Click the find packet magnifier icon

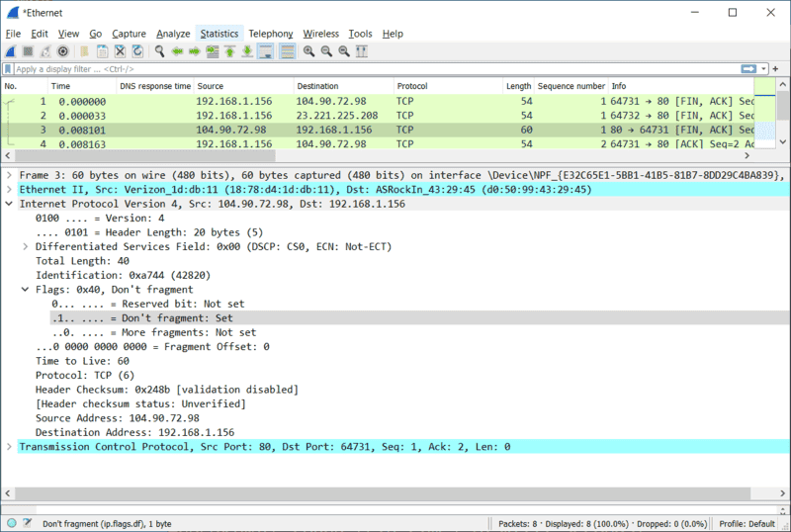point(159,50)
